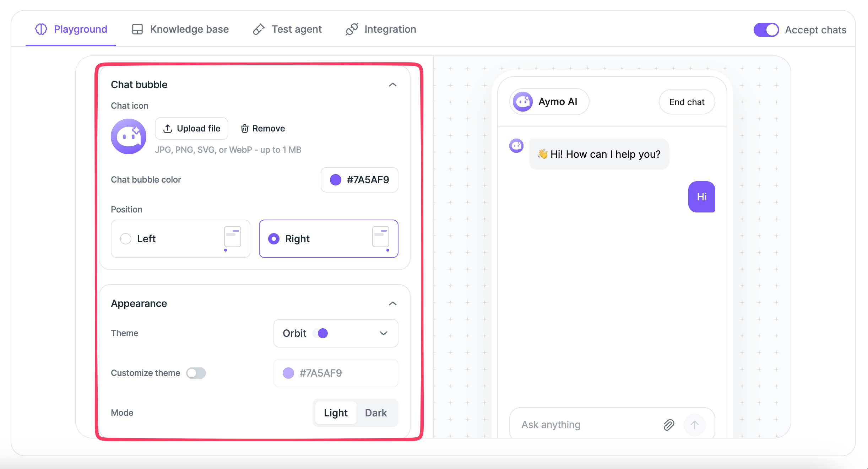Click the send arrow button in chat

click(x=694, y=425)
